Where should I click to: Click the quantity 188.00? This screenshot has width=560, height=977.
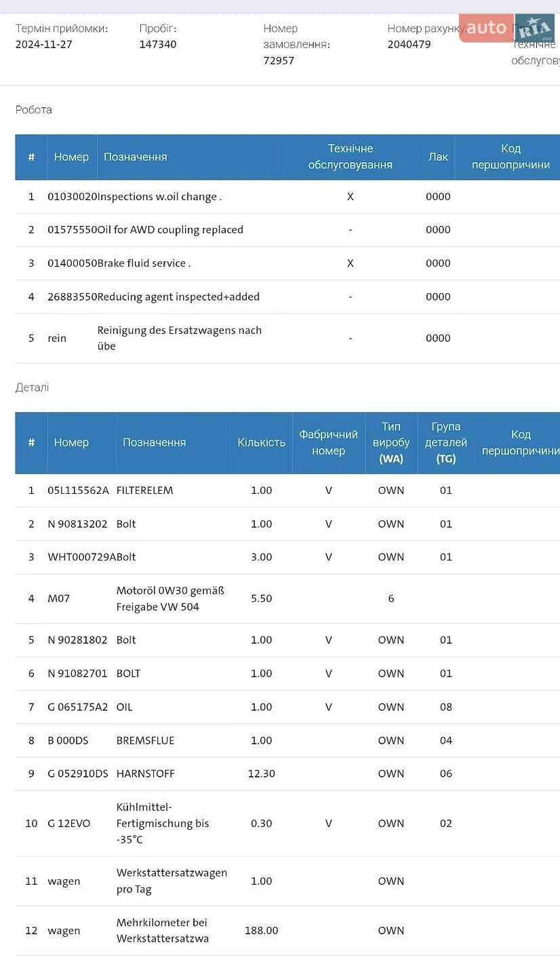(262, 930)
